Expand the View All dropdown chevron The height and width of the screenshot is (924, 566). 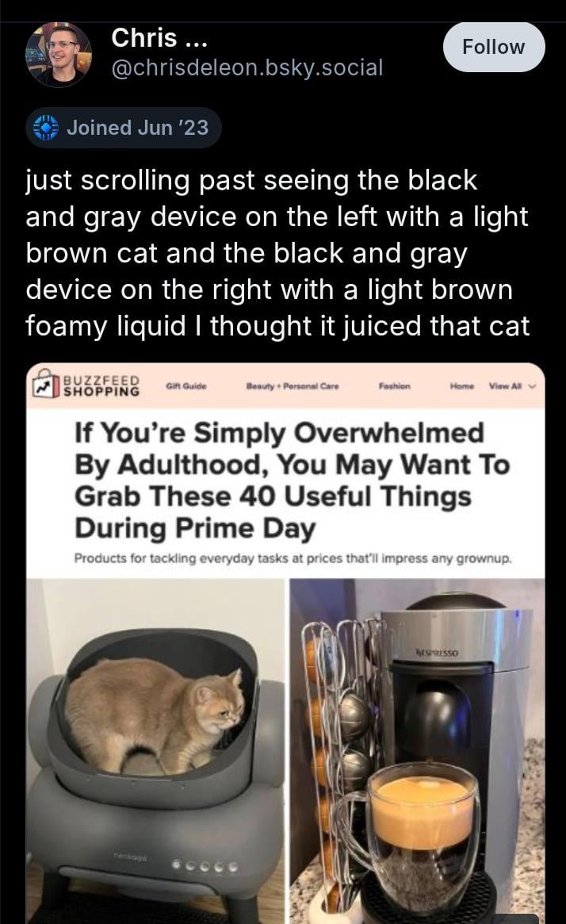533,386
